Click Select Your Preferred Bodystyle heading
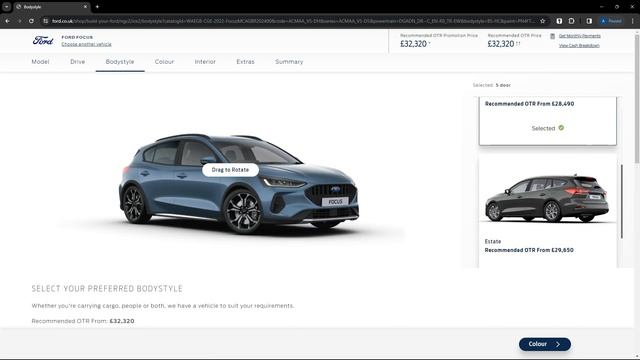The image size is (640, 360). pos(107,289)
